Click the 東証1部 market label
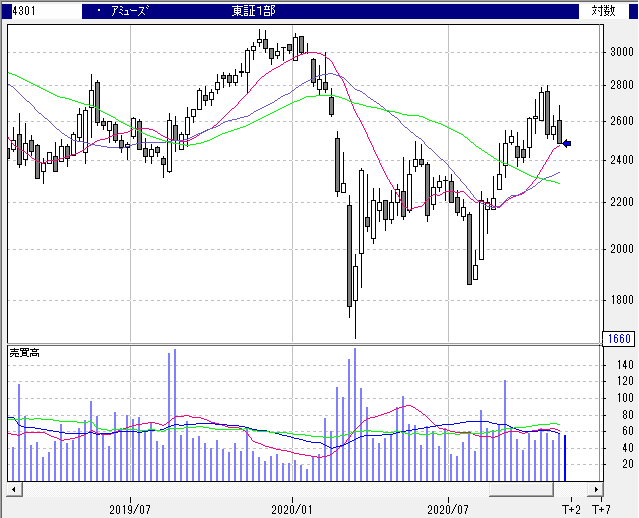This screenshot has width=639, height=518. point(254,11)
